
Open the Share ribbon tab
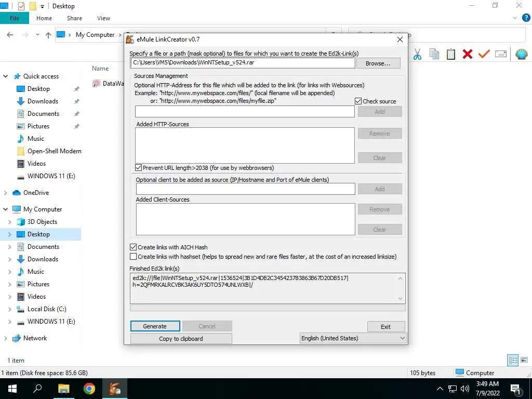pos(74,18)
